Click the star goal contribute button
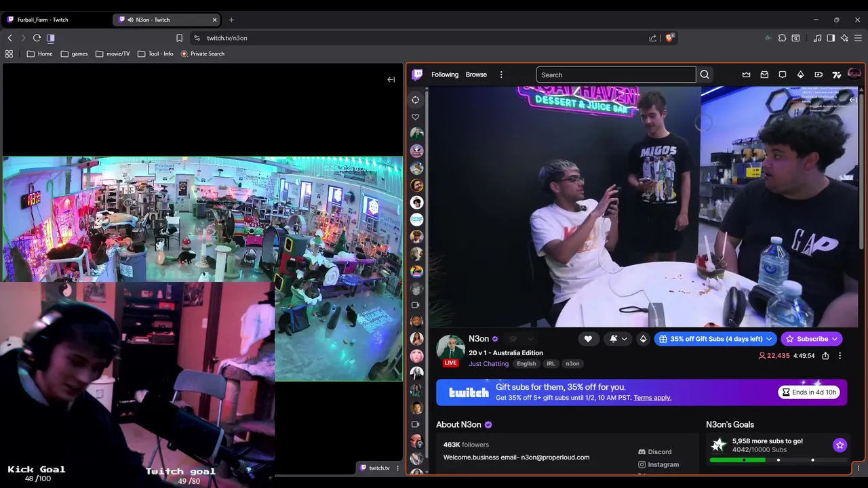This screenshot has width=868, height=488. 840,445
